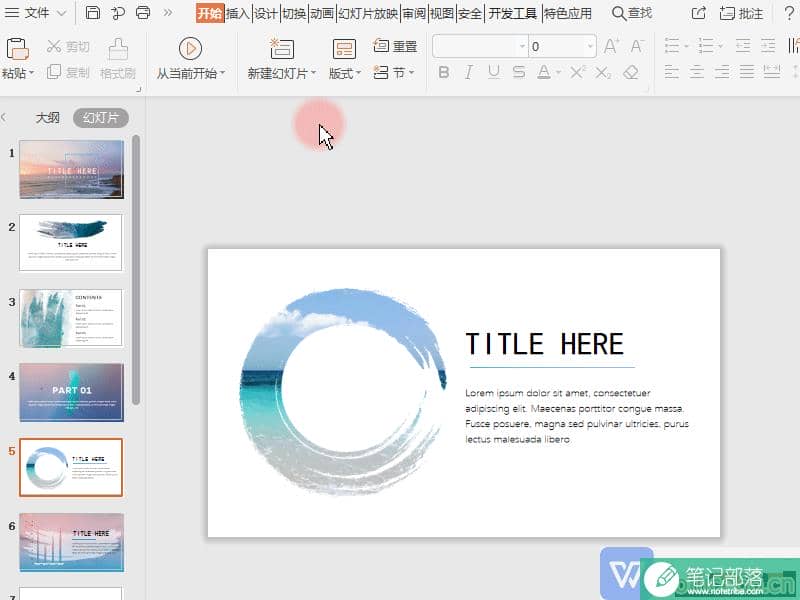800x600 pixels.
Task: Open the 幻灯片放映 tab
Action: click(368, 13)
